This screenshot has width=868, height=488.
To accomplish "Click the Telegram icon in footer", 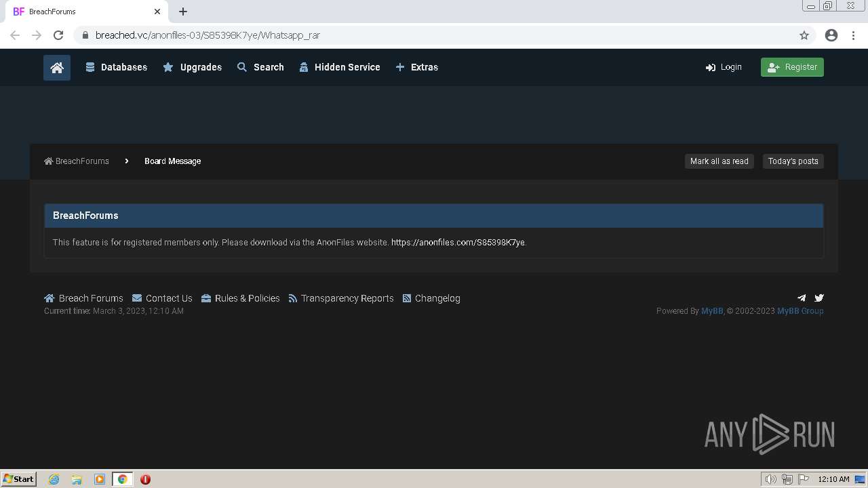I will tap(802, 298).
